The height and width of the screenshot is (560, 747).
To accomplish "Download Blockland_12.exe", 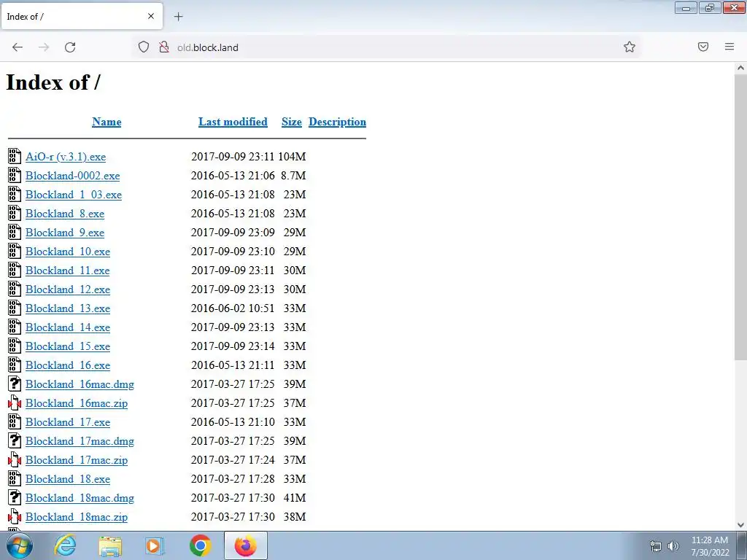I will 68,289.
